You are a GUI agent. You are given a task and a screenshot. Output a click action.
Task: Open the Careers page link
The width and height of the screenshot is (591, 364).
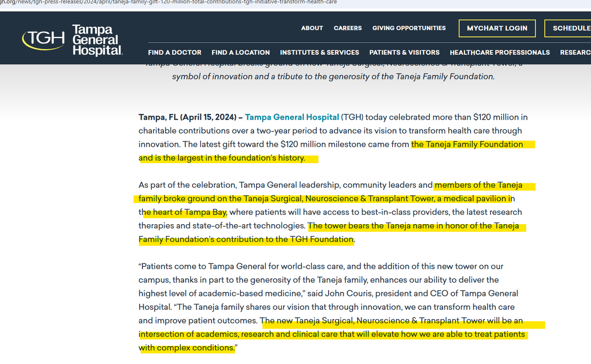click(x=348, y=28)
